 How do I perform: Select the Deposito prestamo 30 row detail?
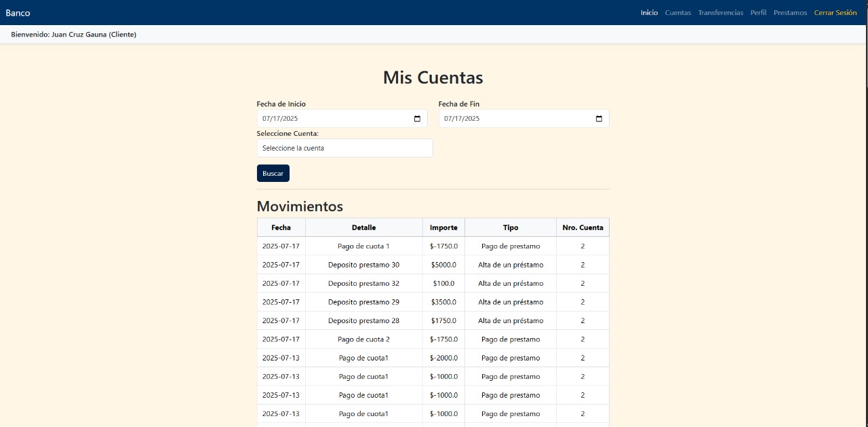(x=363, y=265)
